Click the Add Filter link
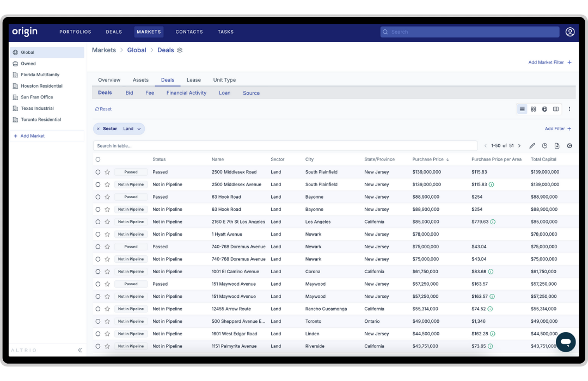The width and height of the screenshot is (588, 381). click(556, 128)
